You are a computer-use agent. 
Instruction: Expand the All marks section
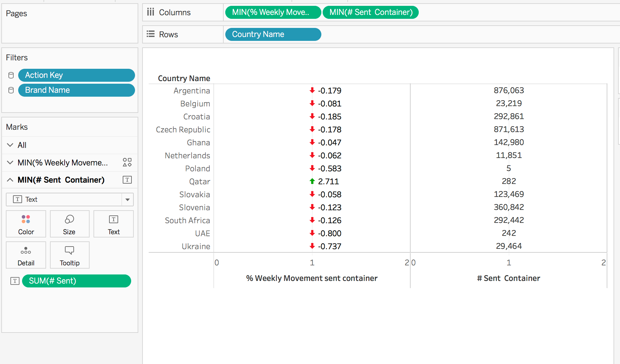(10, 145)
